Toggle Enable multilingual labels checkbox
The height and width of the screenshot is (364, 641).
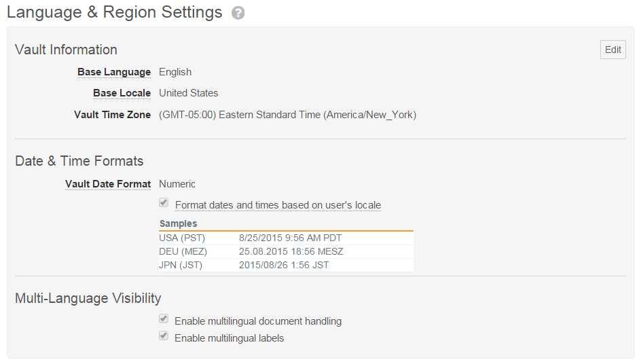coord(163,336)
